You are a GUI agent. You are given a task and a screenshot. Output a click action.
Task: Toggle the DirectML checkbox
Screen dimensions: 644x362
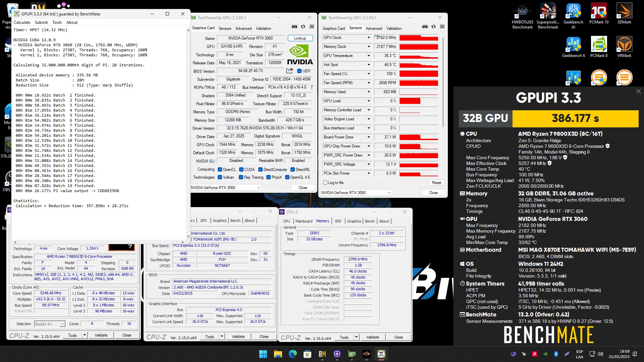pyautogui.click(x=292, y=170)
